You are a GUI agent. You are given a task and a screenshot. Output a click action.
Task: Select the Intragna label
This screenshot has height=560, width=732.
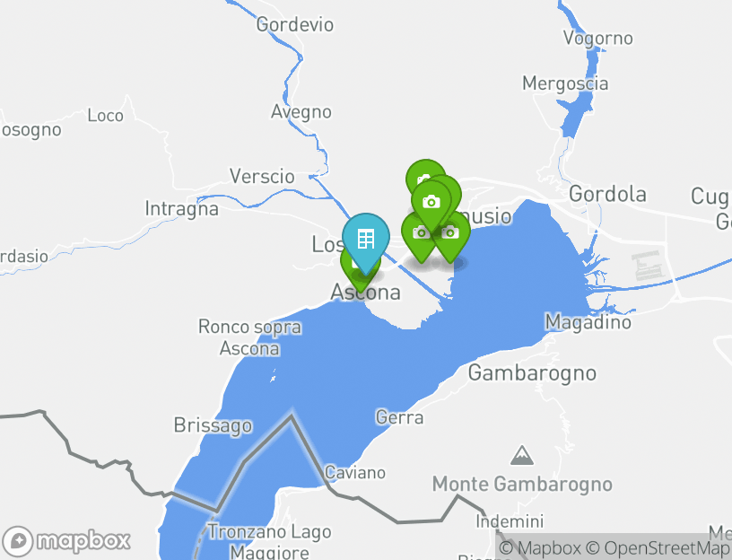coord(181,209)
